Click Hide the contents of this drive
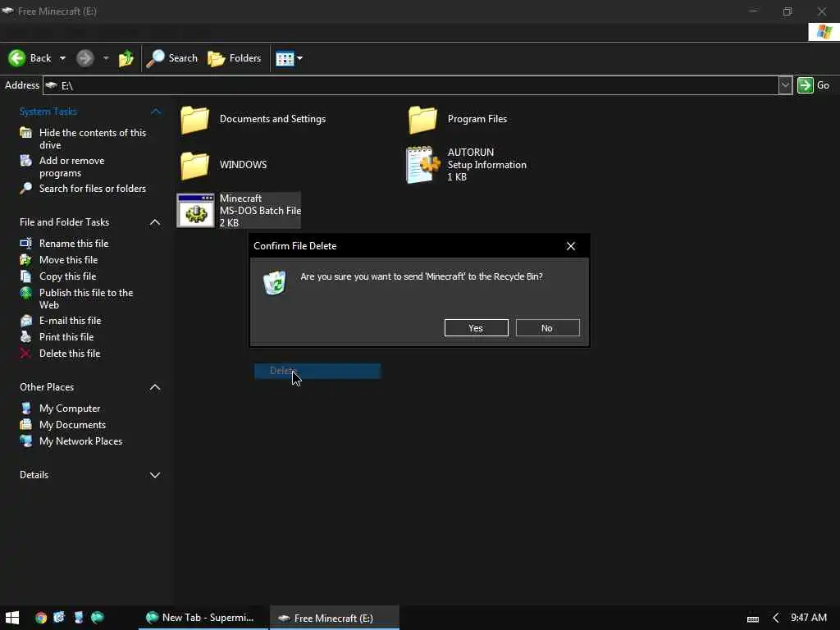Screen dimensions: 840x630 click(92, 139)
